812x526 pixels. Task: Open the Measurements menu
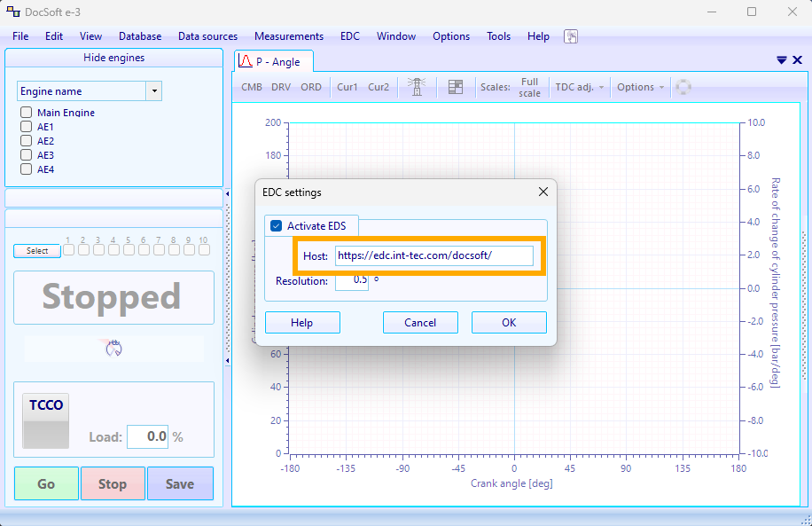tap(288, 36)
